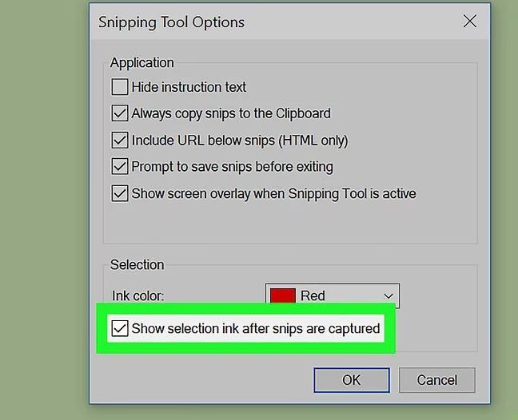
Task: Click the red ink color swatch
Action: 283,295
